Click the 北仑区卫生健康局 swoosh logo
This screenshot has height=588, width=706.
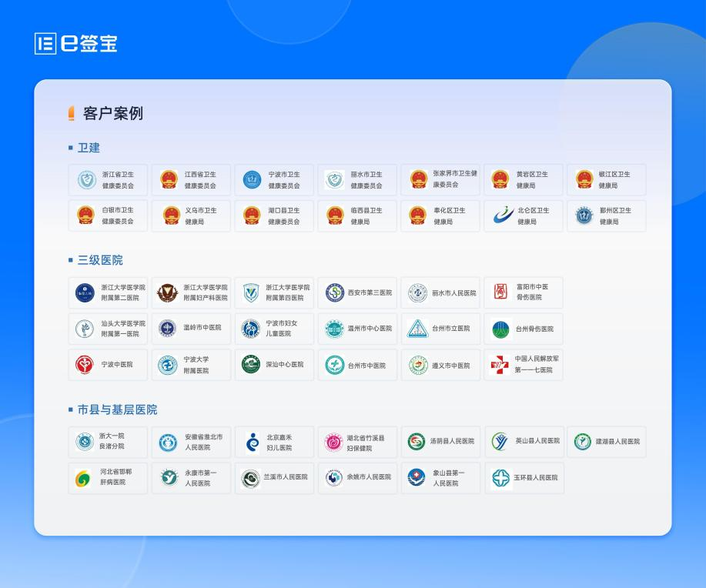coord(504,215)
